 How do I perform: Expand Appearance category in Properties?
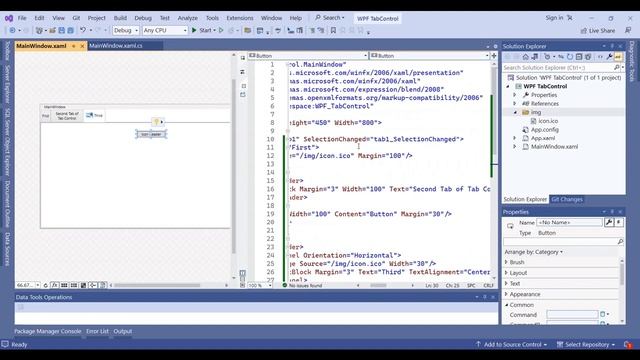(507, 294)
